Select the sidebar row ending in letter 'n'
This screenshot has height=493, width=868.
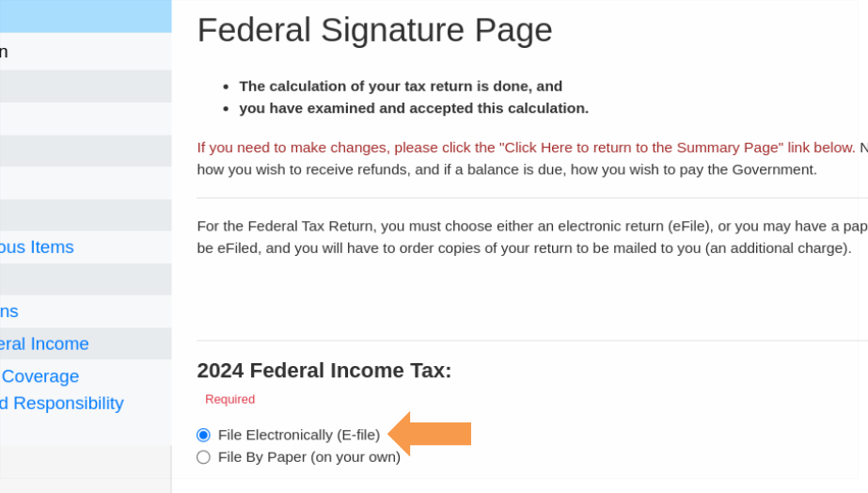[86, 52]
